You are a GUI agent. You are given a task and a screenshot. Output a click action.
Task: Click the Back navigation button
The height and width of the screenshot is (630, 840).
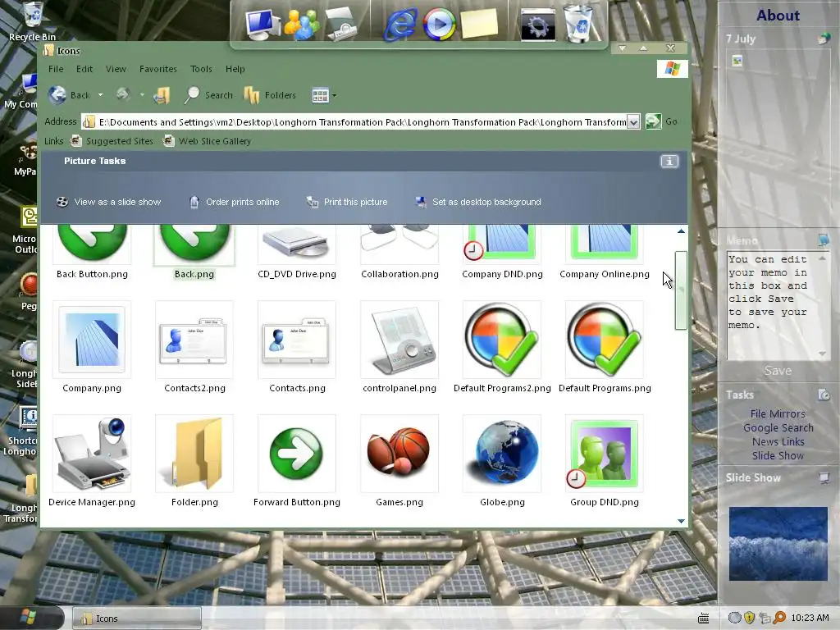pyautogui.click(x=69, y=95)
